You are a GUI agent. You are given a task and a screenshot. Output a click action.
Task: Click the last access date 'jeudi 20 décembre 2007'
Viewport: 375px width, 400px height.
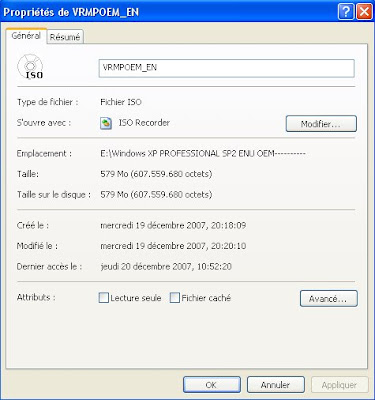pyautogui.click(x=166, y=267)
